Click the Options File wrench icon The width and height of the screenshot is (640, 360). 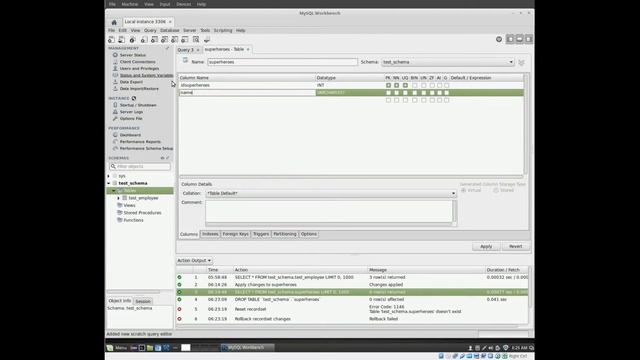tap(115, 118)
